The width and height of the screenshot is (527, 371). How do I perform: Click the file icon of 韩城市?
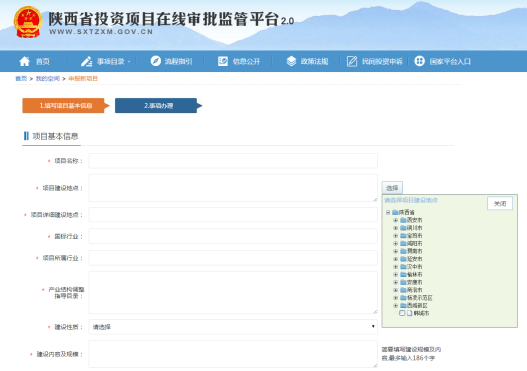pyautogui.click(x=409, y=313)
